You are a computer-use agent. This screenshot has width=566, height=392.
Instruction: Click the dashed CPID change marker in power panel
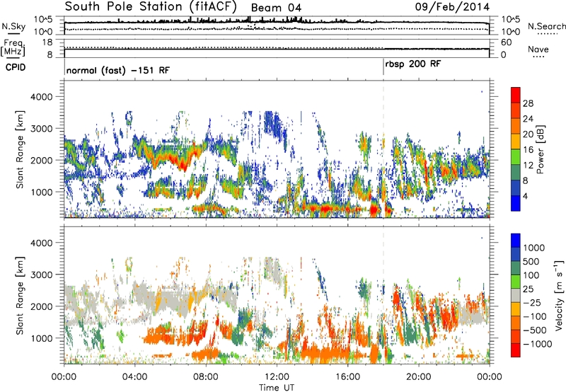[x=383, y=149]
